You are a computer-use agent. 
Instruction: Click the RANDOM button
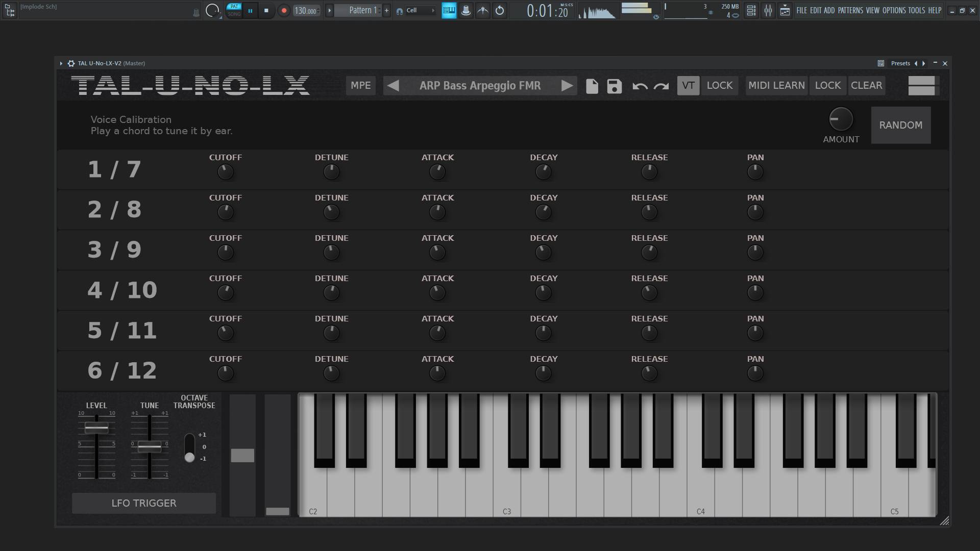click(900, 125)
